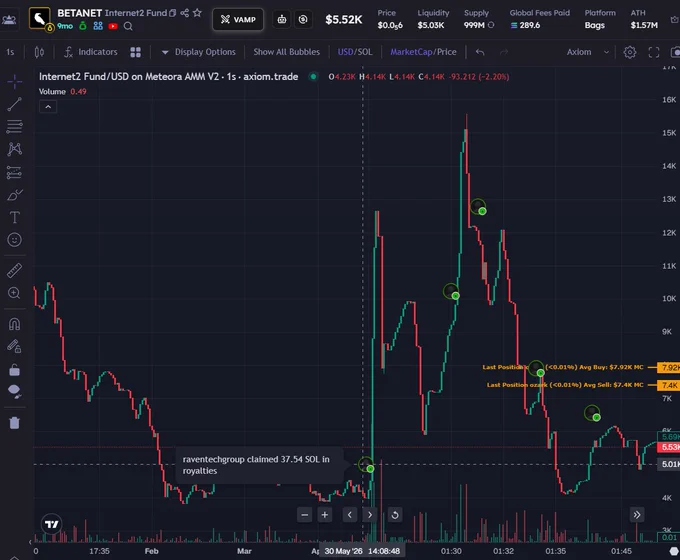The image size is (680, 560).
Task: Activate the zoom in tool
Action: pyautogui.click(x=14, y=293)
